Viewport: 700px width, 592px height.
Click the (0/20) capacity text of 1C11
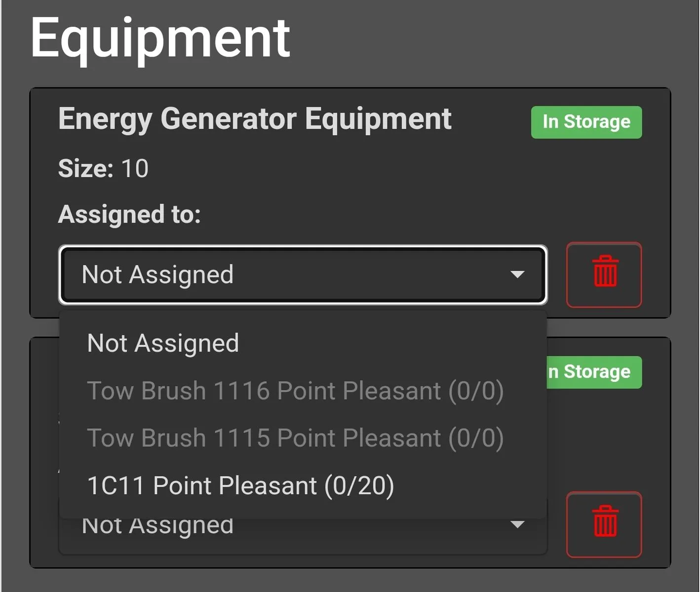tap(359, 485)
